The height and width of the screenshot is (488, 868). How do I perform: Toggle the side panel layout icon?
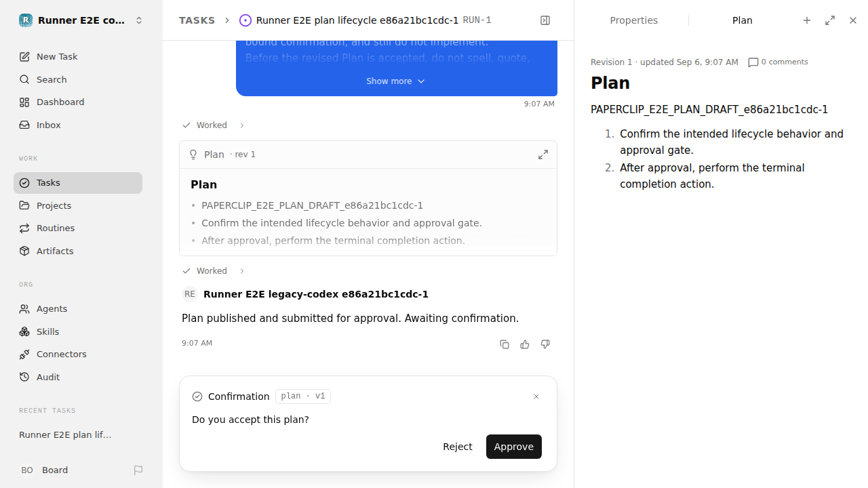(x=545, y=20)
